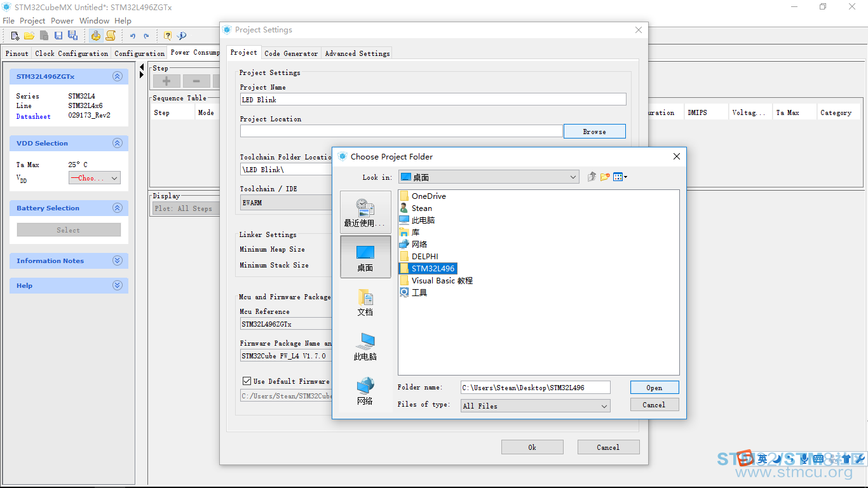Collapse the Battery Selection panel
This screenshot has width=868, height=488.
coord(117,208)
